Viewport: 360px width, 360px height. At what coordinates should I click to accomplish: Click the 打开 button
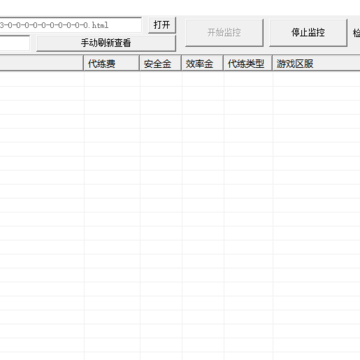tap(162, 25)
